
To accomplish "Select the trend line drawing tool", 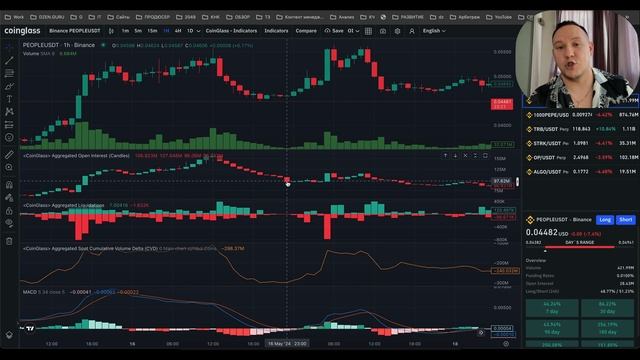I will point(9,61).
